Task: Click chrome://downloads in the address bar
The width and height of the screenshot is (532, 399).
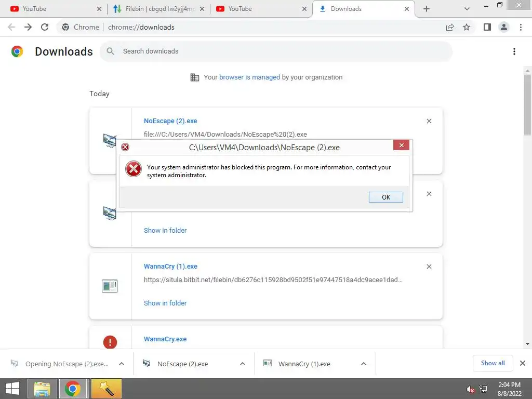Action: [x=141, y=27]
